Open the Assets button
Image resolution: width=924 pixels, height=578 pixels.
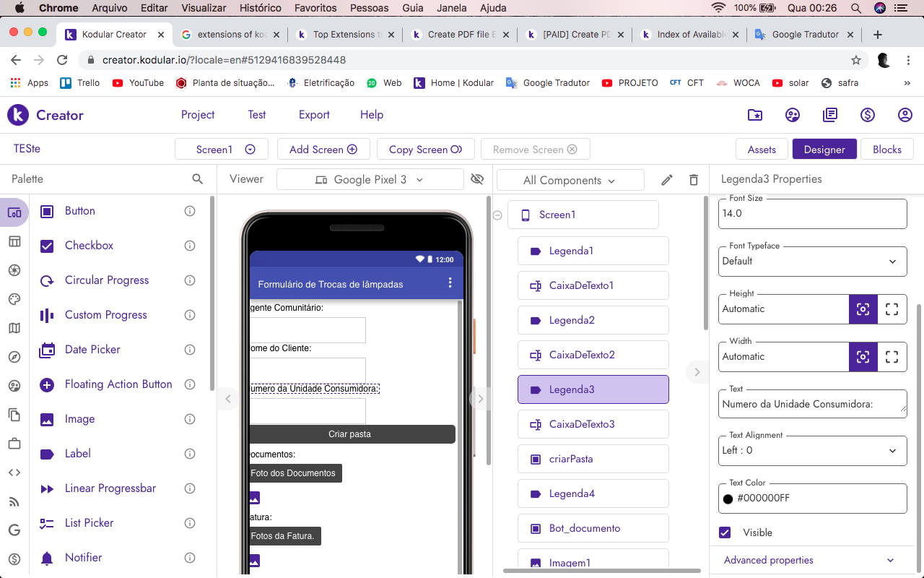coord(762,150)
